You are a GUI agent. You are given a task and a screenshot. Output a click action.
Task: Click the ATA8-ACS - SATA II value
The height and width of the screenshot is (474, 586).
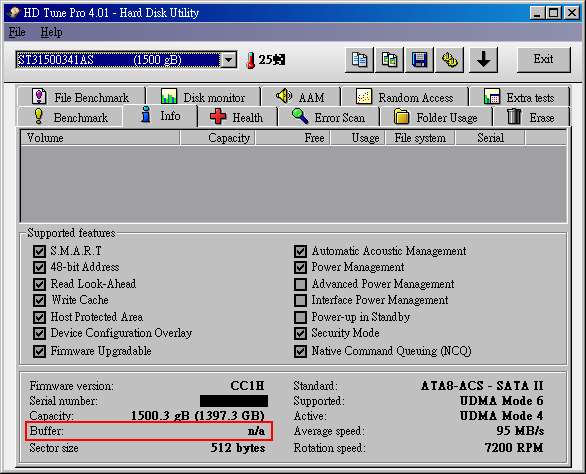tap(482, 385)
